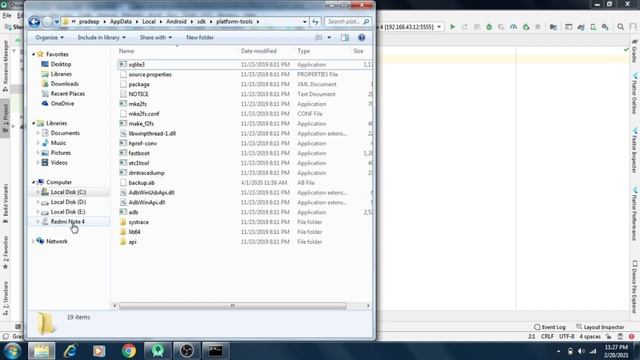Open Google Chrome from taskbar
Viewport: 640px width, 360px height.
(x=129, y=351)
